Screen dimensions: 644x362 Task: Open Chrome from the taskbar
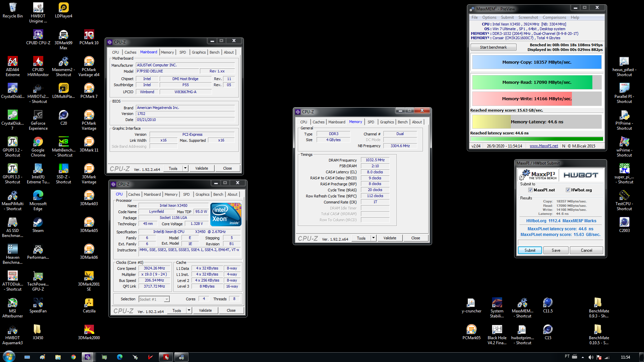pyautogui.click(x=73, y=357)
